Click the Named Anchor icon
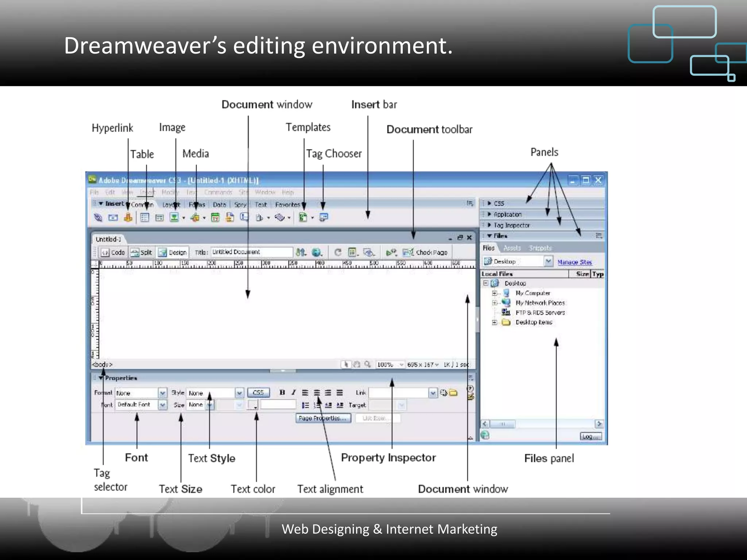The width and height of the screenshot is (747, 560). coord(128,217)
